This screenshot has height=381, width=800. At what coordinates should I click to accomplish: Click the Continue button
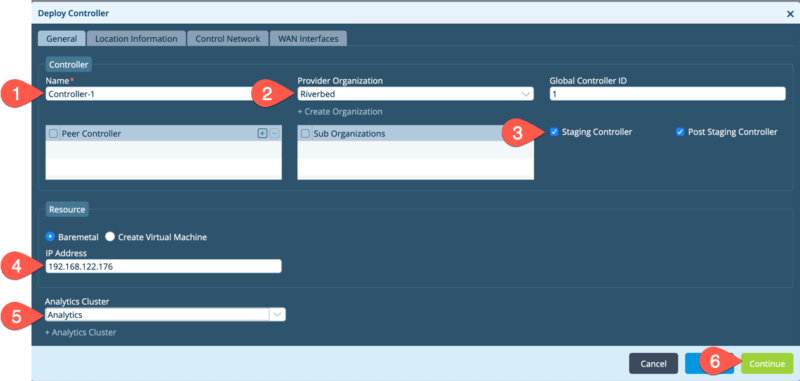[767, 364]
